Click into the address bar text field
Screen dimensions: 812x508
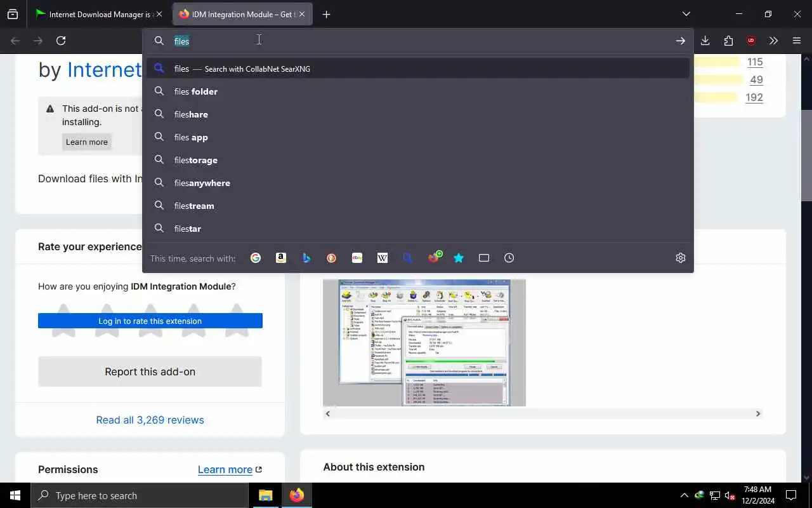(419, 41)
